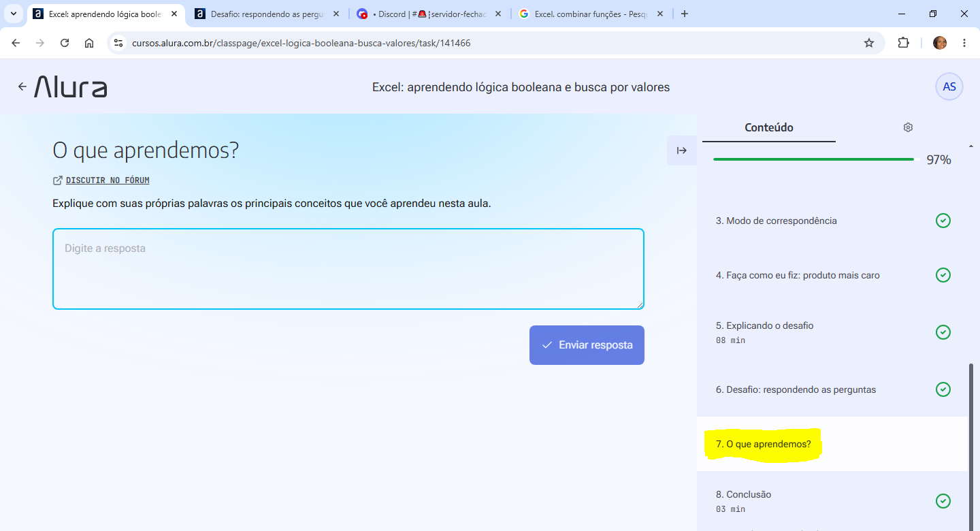Click the check mark for Desafio: respondendo as perguntas
Viewport: 980px width, 531px height.
(943, 389)
